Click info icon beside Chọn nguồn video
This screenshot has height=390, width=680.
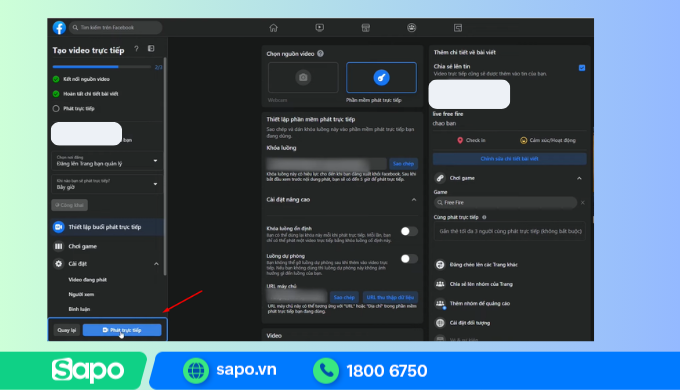pos(320,54)
